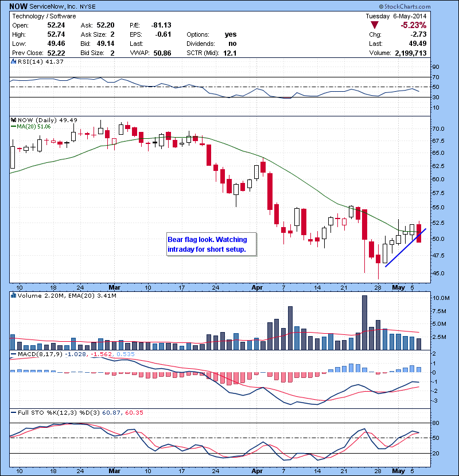Image resolution: width=459 pixels, height=476 pixels.
Task: Click the NOW (Daily) 49.49 chart label
Action: 48,120
